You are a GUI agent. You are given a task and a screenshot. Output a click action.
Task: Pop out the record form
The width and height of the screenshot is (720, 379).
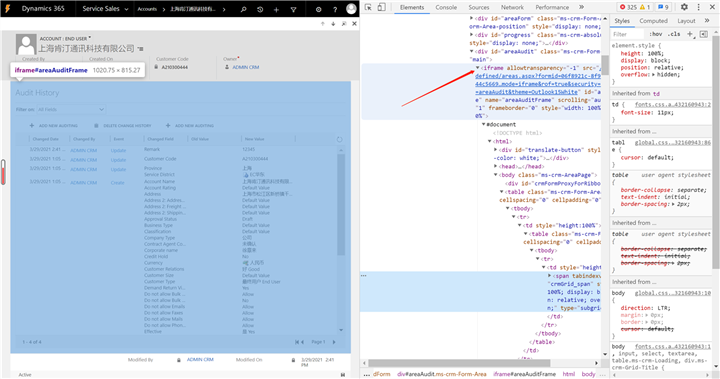click(344, 24)
